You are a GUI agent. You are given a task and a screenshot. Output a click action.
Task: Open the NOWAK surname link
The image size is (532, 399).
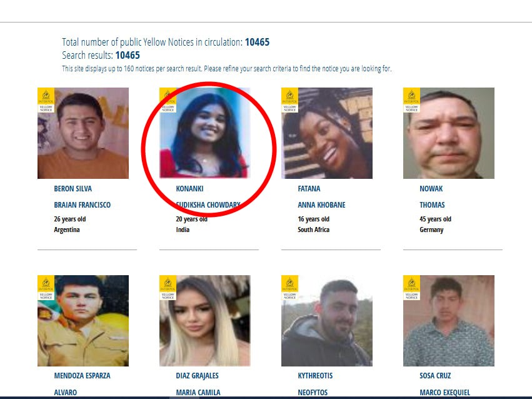pyautogui.click(x=431, y=189)
